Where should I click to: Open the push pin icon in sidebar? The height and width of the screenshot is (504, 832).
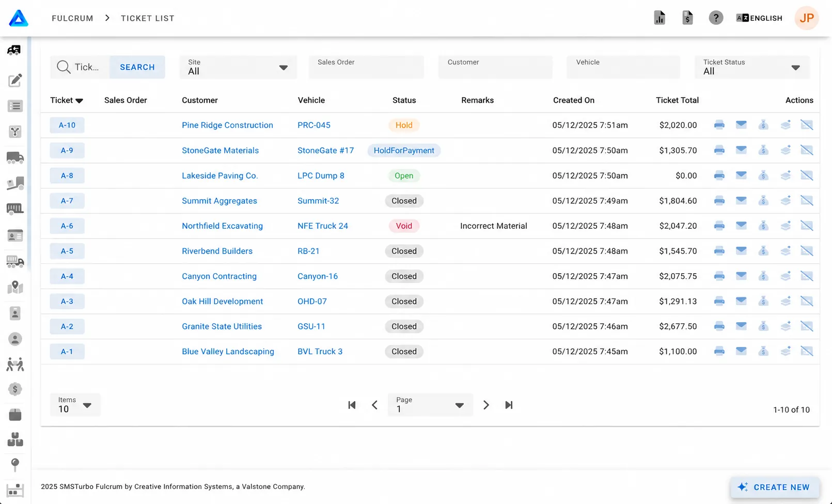click(x=15, y=465)
